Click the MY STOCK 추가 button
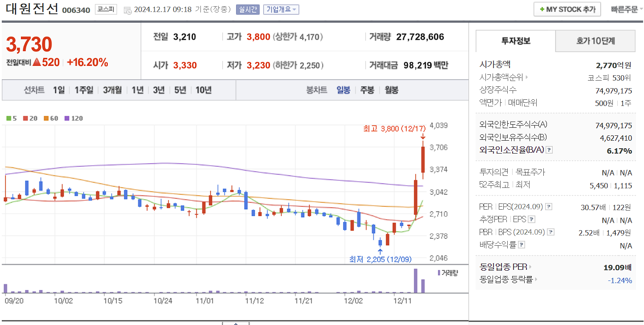The height and width of the screenshot is (325, 644). [567, 9]
